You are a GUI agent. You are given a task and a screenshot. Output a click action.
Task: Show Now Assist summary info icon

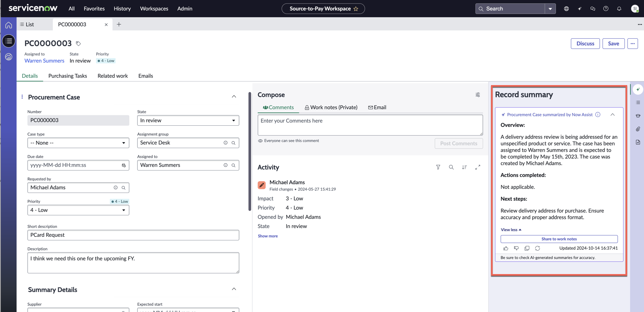point(598,114)
